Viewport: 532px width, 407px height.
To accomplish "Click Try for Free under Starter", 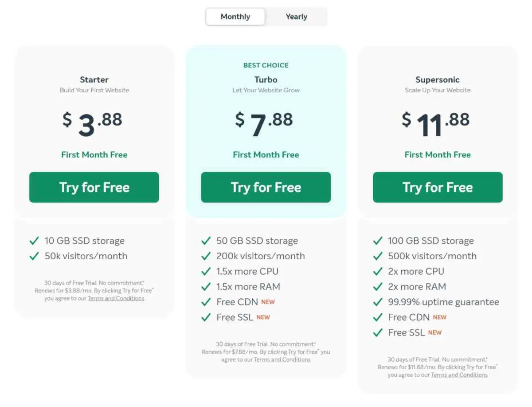I will point(94,187).
